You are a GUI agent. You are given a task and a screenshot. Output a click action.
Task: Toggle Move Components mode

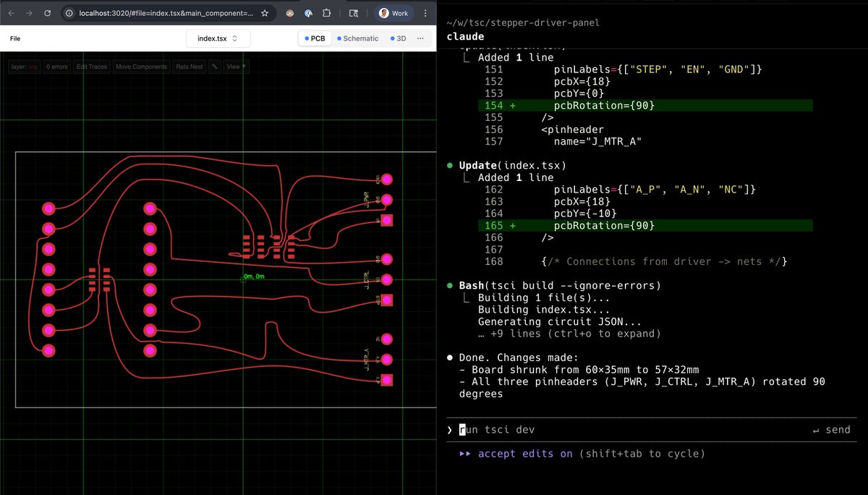141,67
